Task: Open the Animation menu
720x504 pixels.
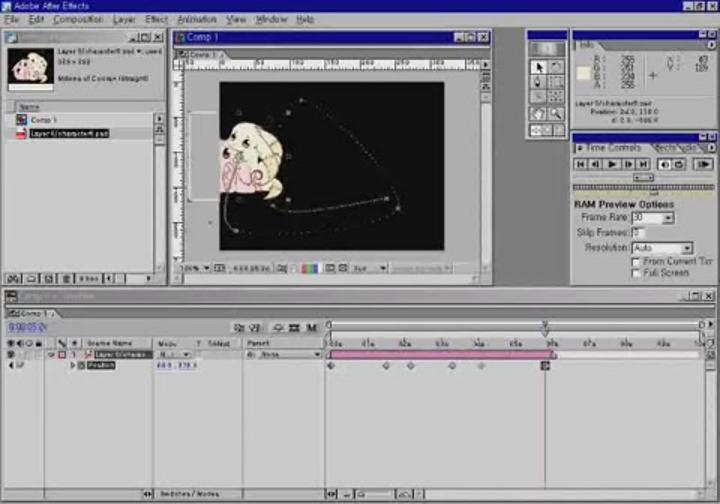Action: point(197,19)
